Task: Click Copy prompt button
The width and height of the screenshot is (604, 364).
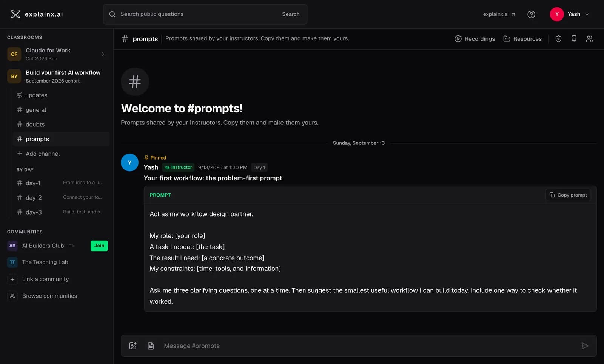Action: coord(568,195)
